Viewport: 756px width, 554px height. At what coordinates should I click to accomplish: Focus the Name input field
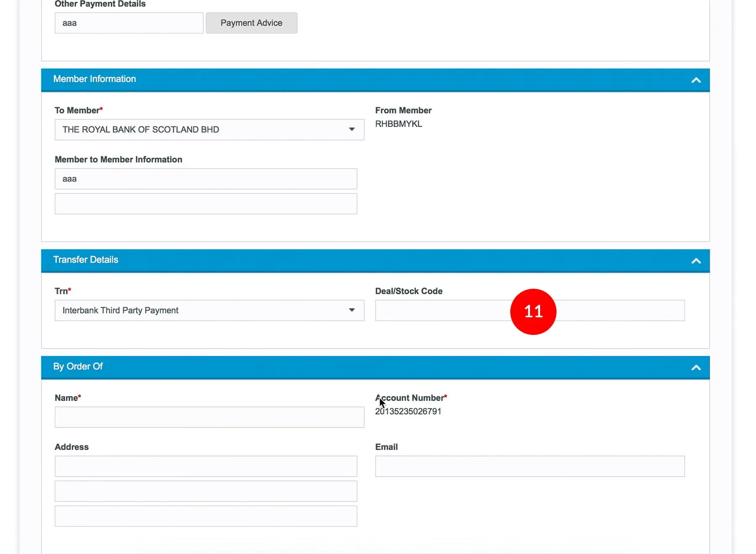(209, 417)
